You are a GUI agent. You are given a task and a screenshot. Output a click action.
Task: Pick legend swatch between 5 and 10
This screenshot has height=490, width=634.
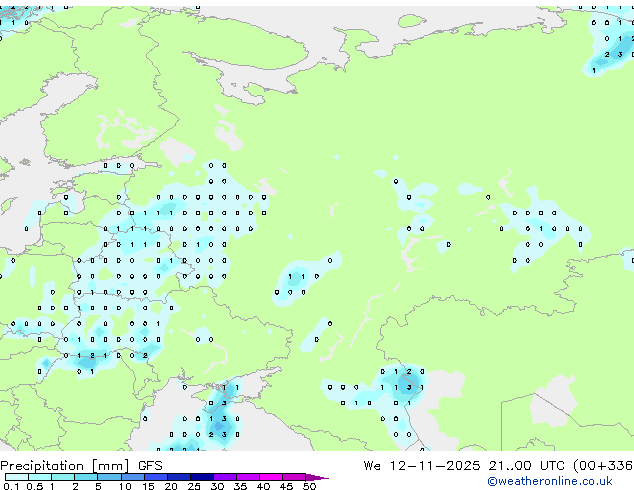(x=110, y=477)
